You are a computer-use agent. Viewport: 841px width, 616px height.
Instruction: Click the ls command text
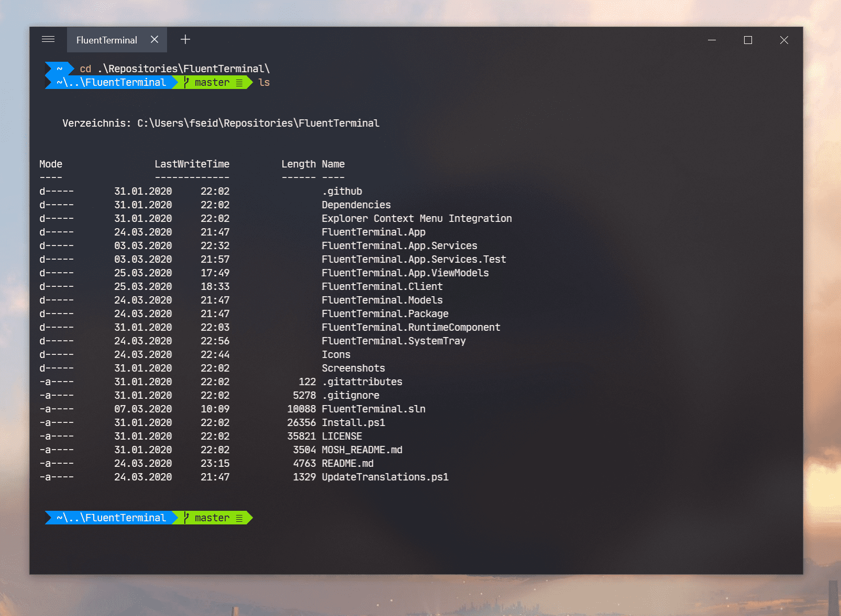(264, 82)
